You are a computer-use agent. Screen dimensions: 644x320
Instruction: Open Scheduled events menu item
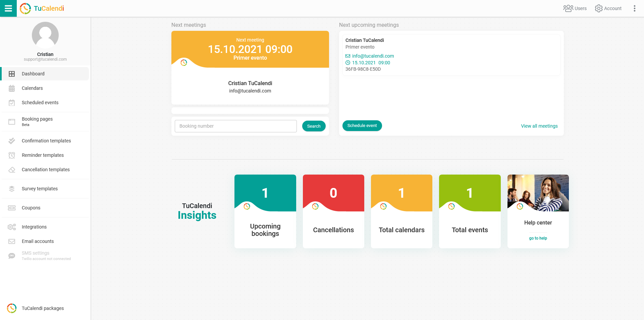pyautogui.click(x=45, y=103)
